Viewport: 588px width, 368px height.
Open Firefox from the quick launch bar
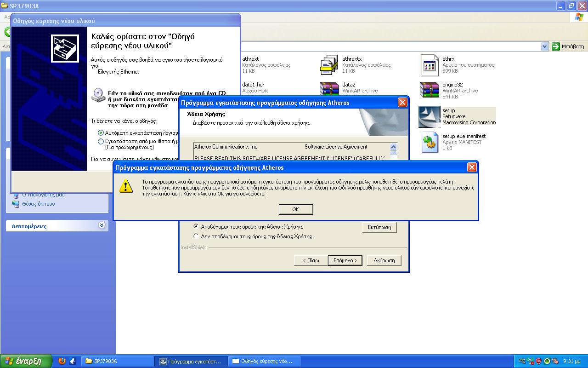[x=62, y=361]
